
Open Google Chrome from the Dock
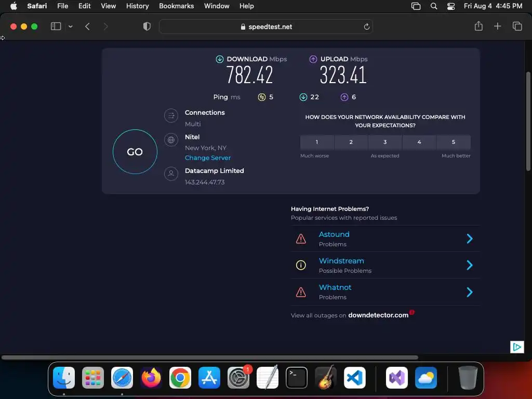pos(180,378)
